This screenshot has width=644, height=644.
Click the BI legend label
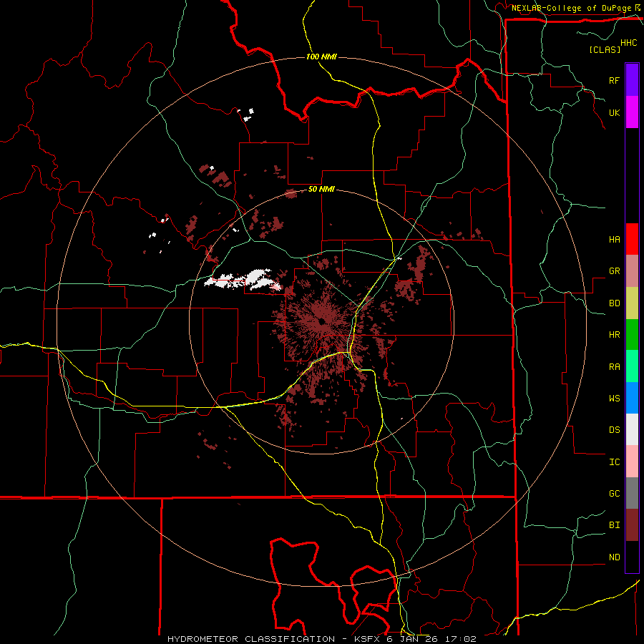click(614, 525)
